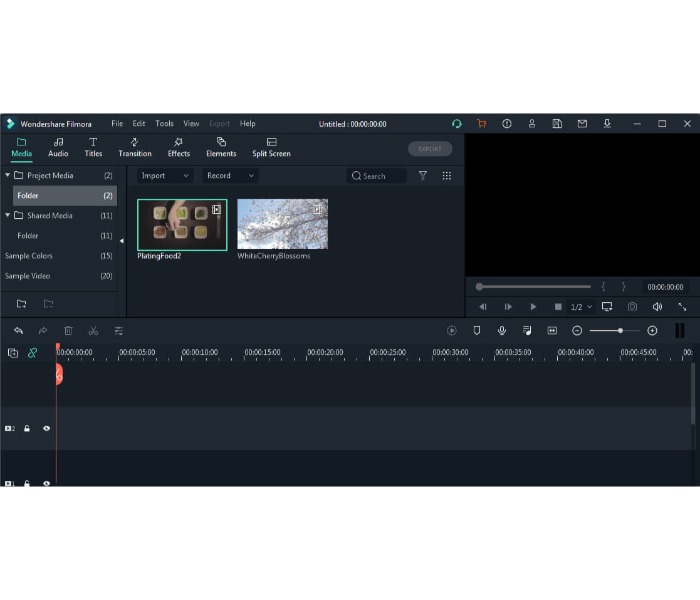This screenshot has height=600, width=700.
Task: Open the Media tab
Action: click(x=21, y=148)
